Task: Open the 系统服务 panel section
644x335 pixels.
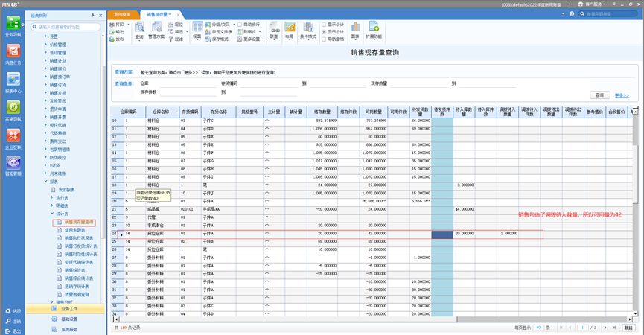Action: [65, 329]
